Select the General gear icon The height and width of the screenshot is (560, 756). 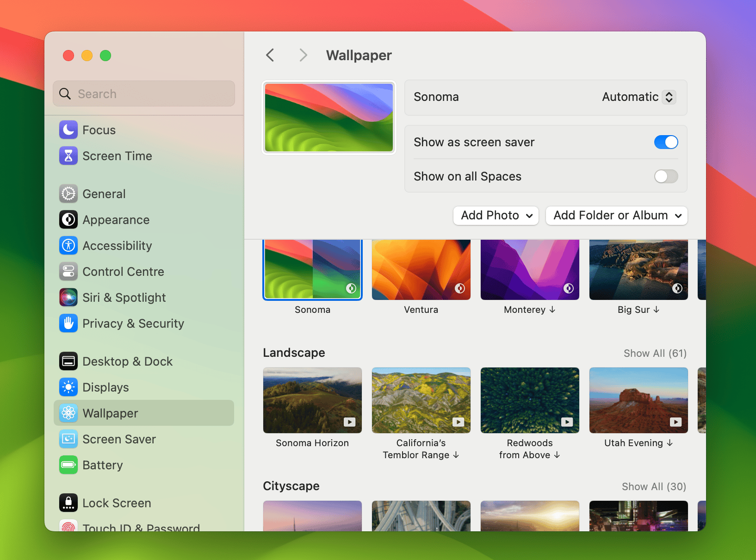click(68, 194)
